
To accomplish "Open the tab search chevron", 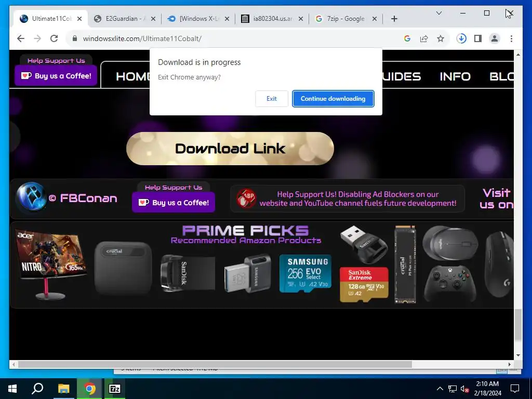I will coord(438,13).
